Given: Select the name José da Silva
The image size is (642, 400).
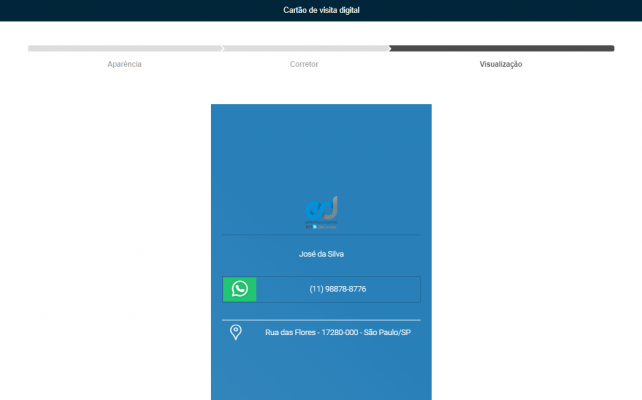Looking at the screenshot, I should click(321, 254).
